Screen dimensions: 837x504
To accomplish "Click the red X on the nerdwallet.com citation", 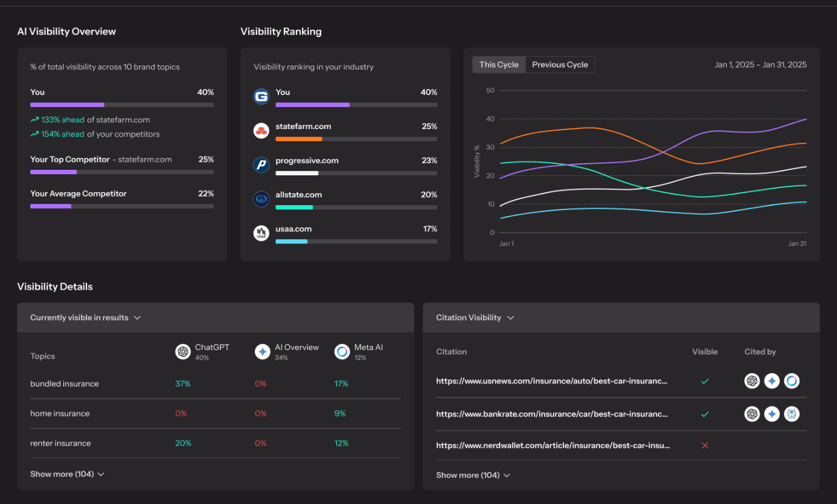I will pyautogui.click(x=705, y=445).
